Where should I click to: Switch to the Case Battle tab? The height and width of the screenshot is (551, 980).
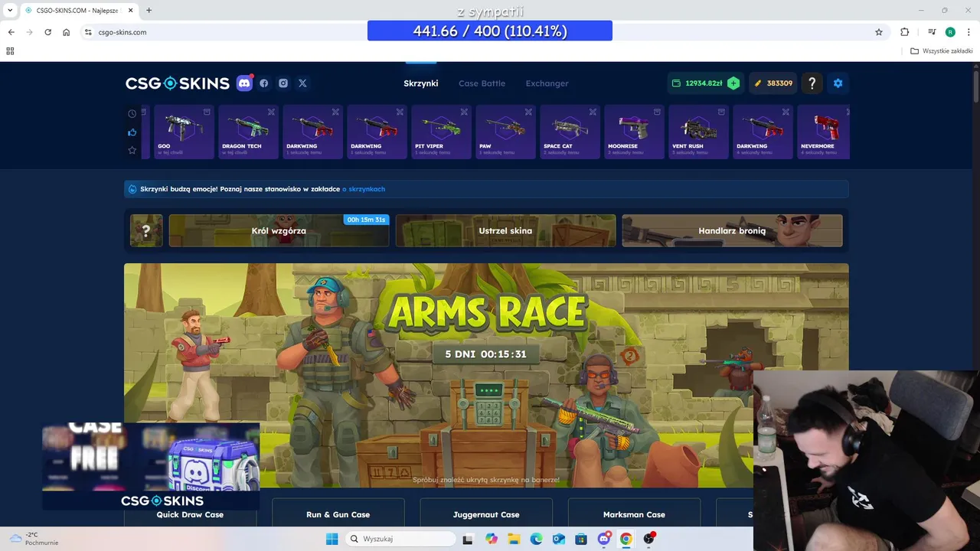[482, 83]
